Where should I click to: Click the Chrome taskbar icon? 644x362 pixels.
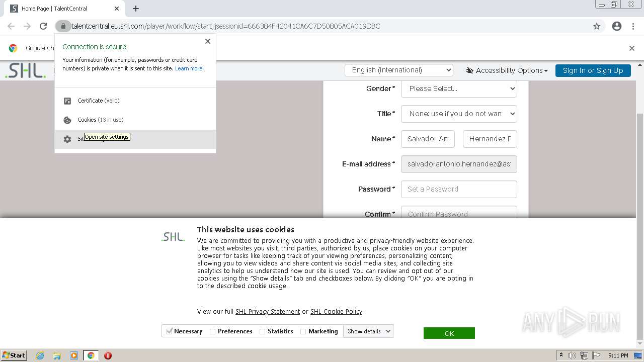pyautogui.click(x=91, y=355)
